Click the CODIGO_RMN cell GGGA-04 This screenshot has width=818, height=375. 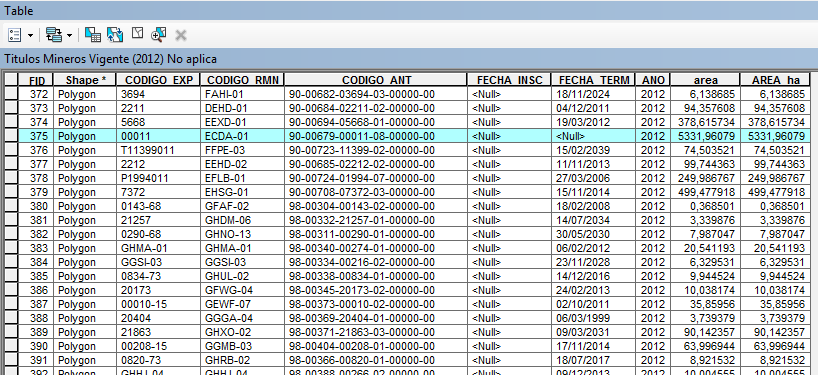[x=243, y=318]
